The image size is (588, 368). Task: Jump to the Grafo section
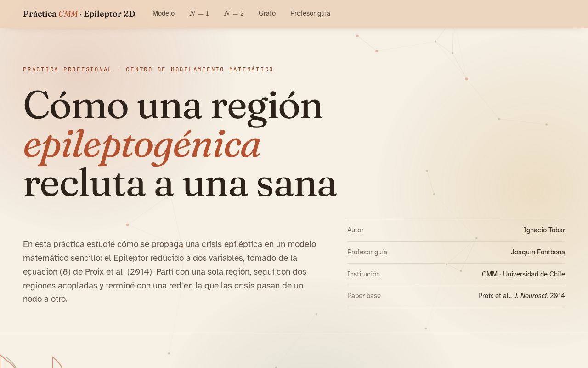click(x=267, y=13)
